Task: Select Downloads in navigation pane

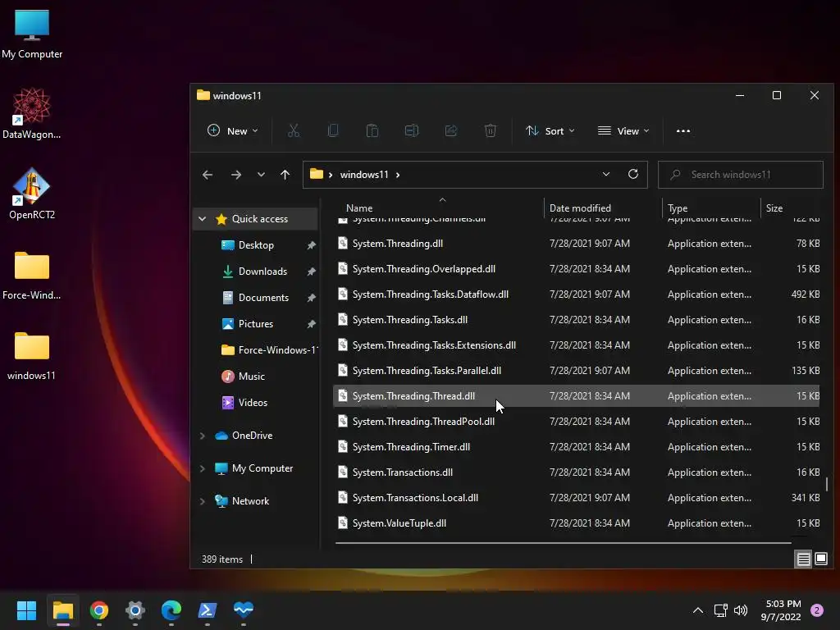Action: click(x=262, y=271)
